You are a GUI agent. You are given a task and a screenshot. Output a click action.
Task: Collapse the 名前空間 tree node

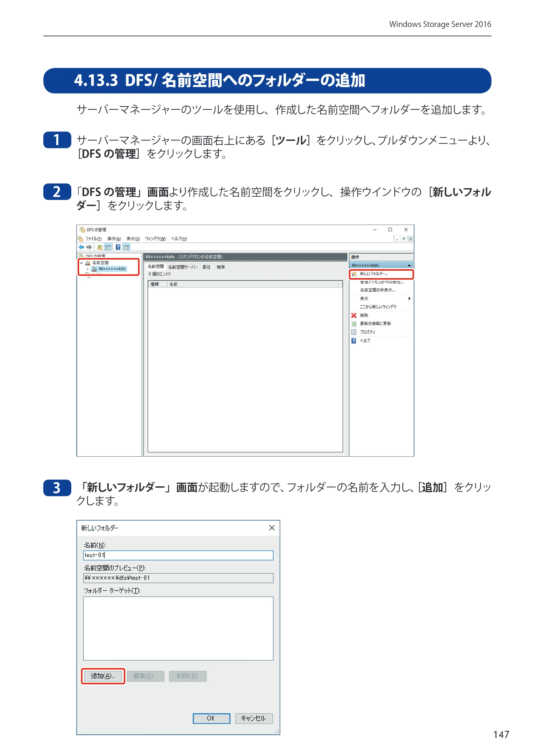pos(81,263)
